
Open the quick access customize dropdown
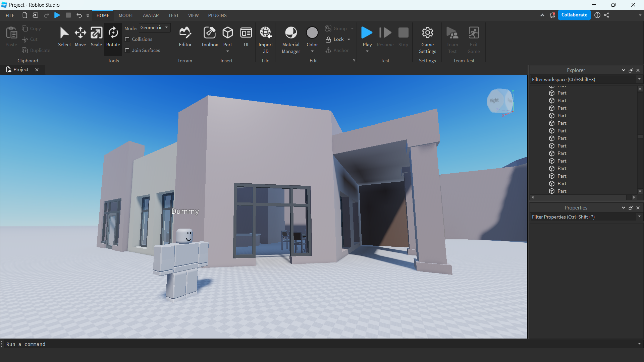click(88, 15)
